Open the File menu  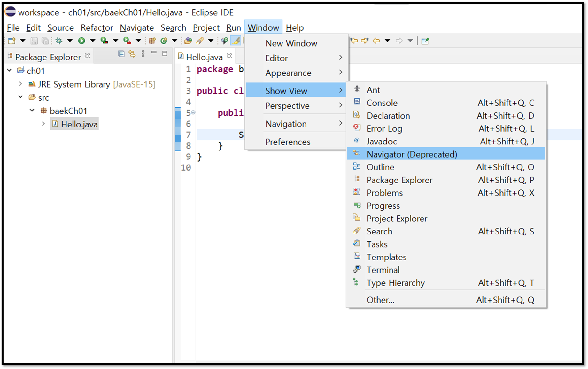coord(13,28)
